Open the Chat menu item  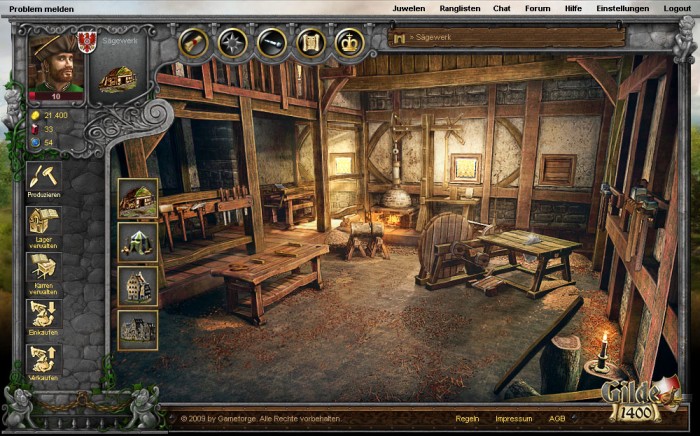tap(502, 8)
